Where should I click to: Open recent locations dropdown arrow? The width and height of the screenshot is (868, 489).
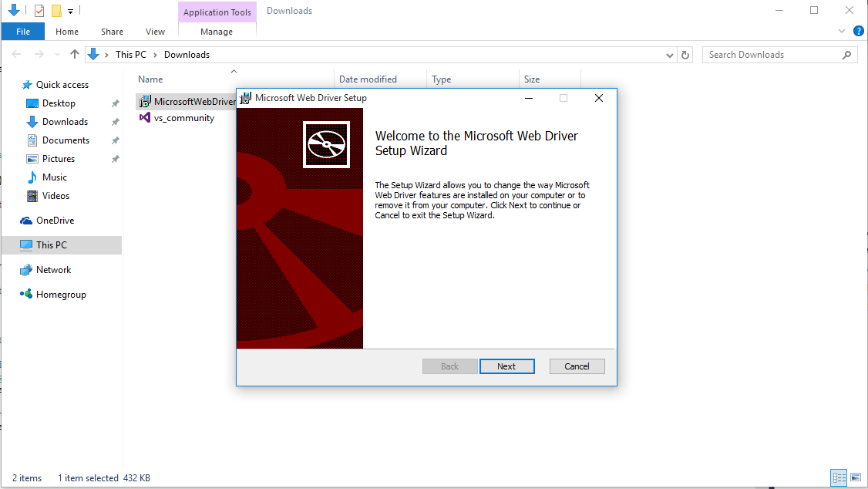coord(57,54)
